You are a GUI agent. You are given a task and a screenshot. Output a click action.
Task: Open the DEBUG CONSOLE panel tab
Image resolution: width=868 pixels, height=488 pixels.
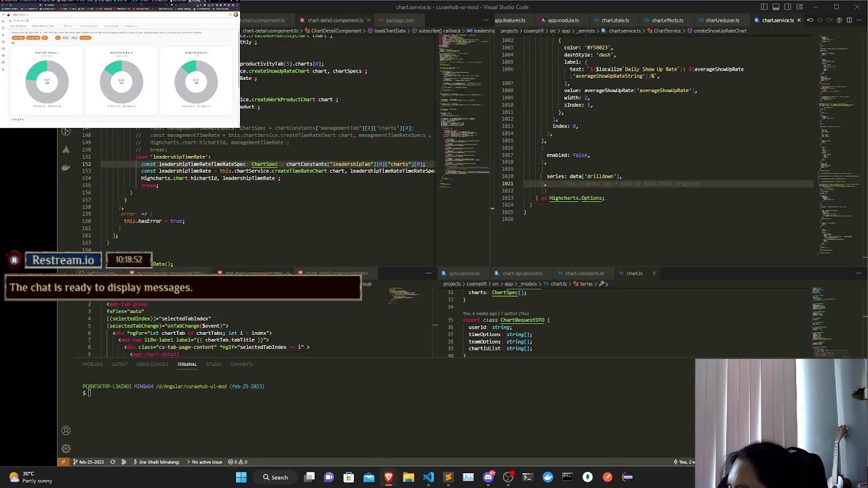point(152,365)
